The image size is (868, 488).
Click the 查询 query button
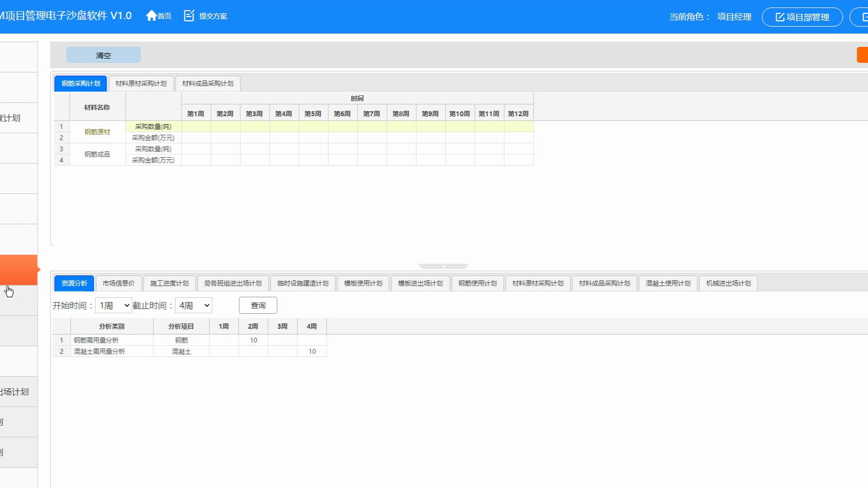click(258, 305)
